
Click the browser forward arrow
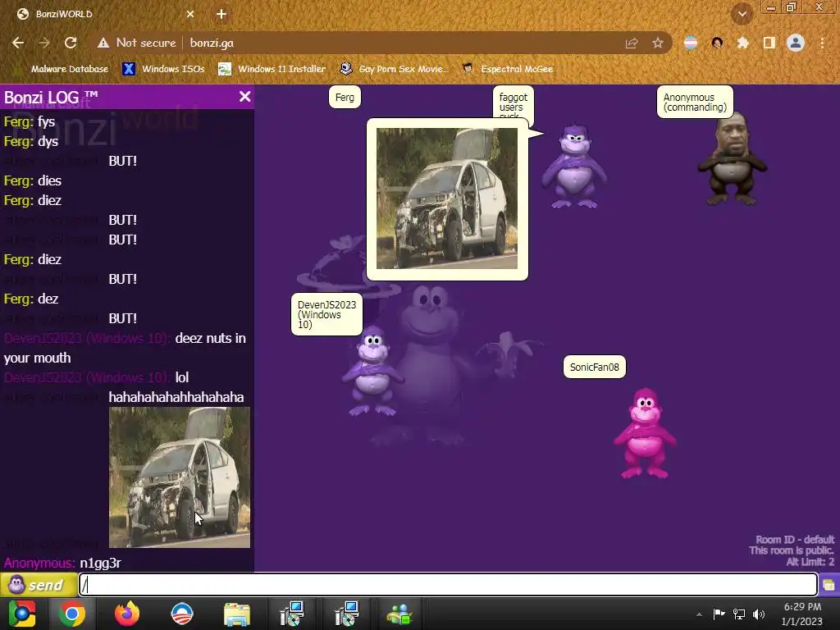point(44,43)
